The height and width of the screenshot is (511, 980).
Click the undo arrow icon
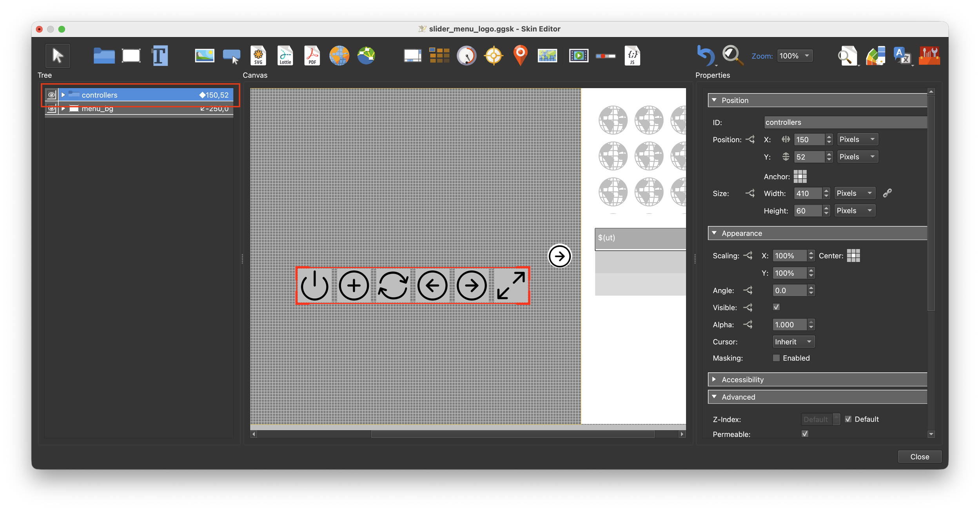click(706, 56)
